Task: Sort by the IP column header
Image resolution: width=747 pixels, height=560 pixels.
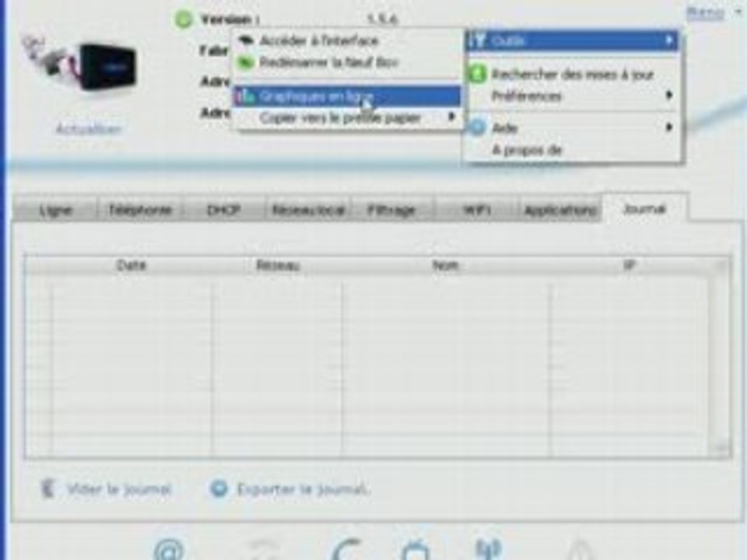Action: coord(630,265)
